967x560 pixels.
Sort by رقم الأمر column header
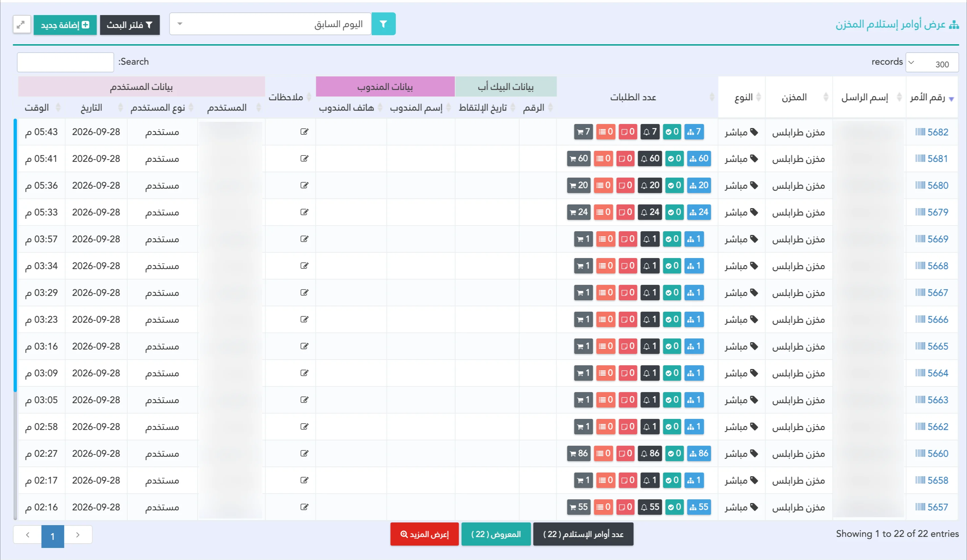[932, 98]
